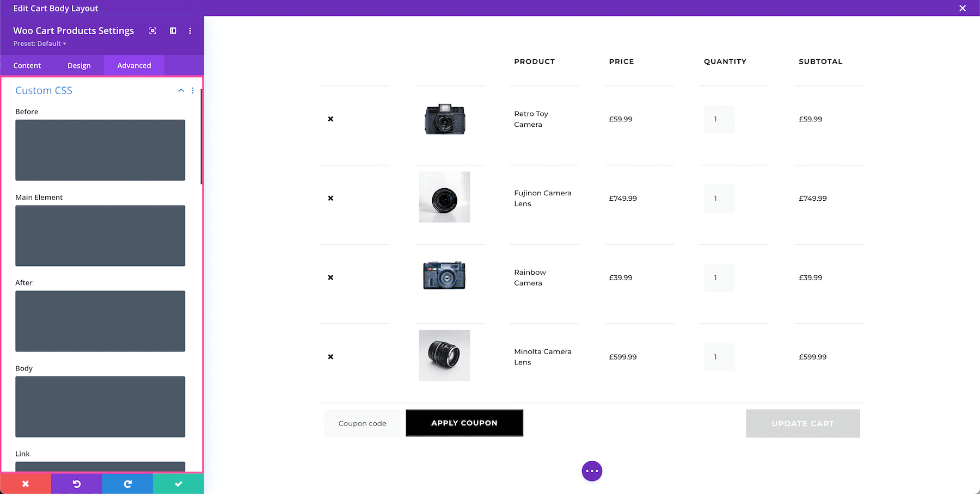The height and width of the screenshot is (494, 980).
Task: Open the three-dot menu in settings header
Action: (190, 31)
